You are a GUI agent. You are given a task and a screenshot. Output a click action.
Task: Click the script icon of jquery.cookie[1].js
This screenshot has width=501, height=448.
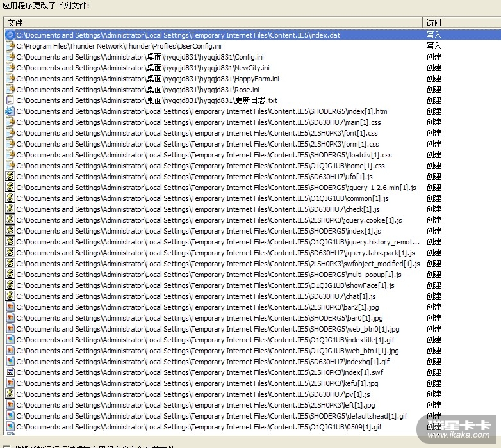[10, 220]
